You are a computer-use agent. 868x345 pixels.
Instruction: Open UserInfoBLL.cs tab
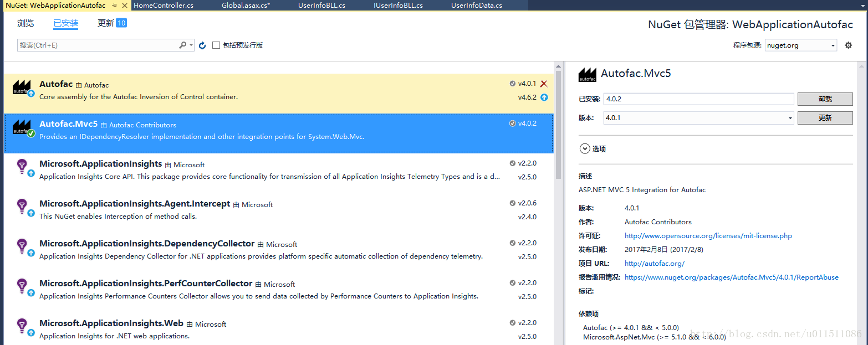coord(321,5)
